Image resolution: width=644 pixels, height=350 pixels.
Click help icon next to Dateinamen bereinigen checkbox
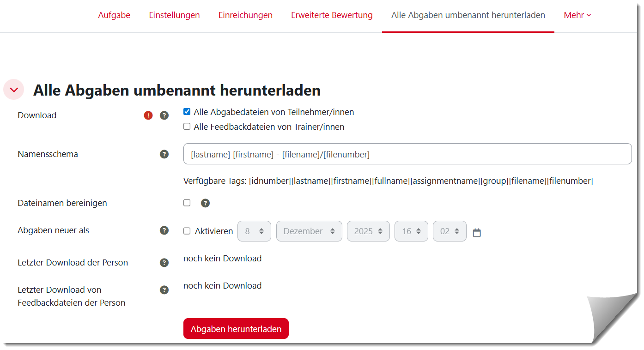206,203
